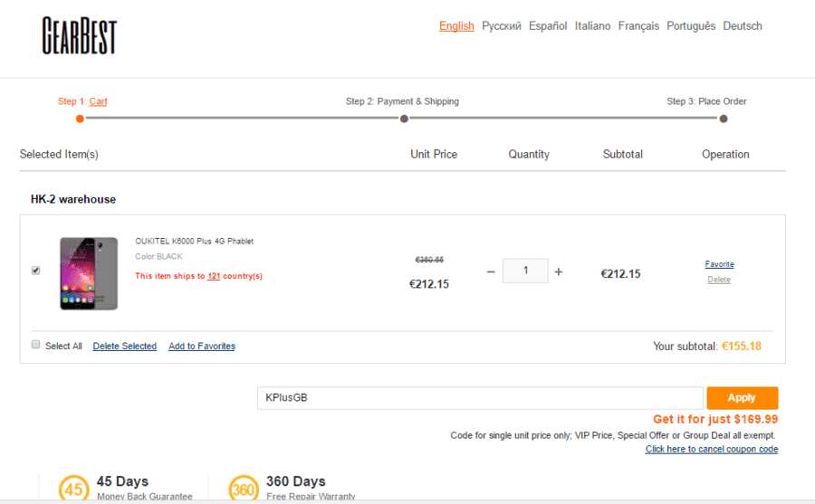815x504 pixels.
Task: Switch language to Italiano
Action: (592, 26)
